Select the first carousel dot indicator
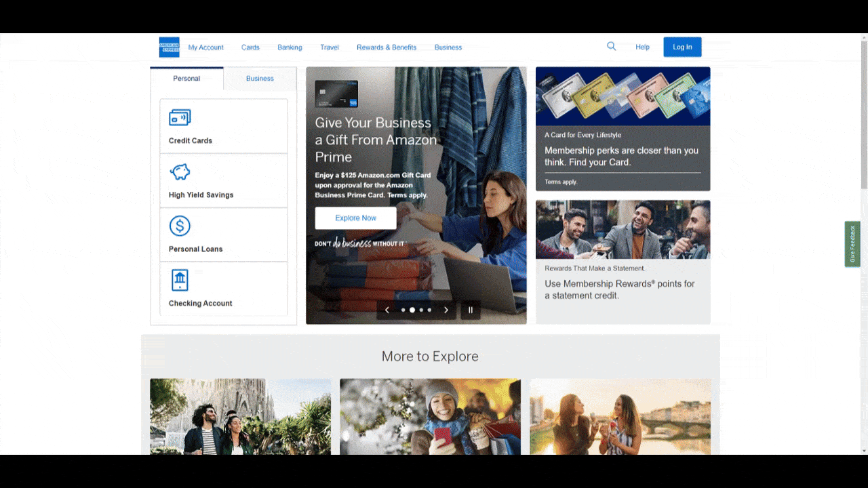 (x=403, y=310)
